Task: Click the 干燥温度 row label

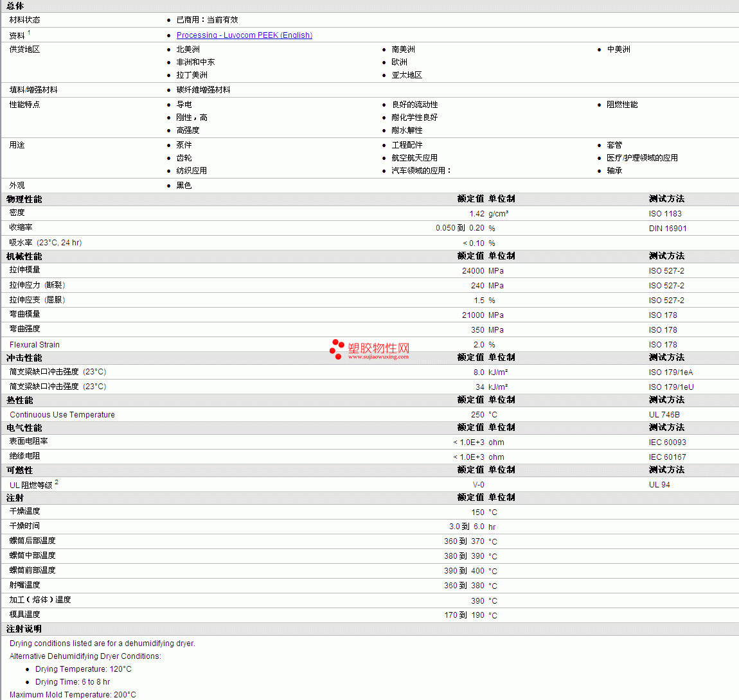Action: tap(24, 511)
